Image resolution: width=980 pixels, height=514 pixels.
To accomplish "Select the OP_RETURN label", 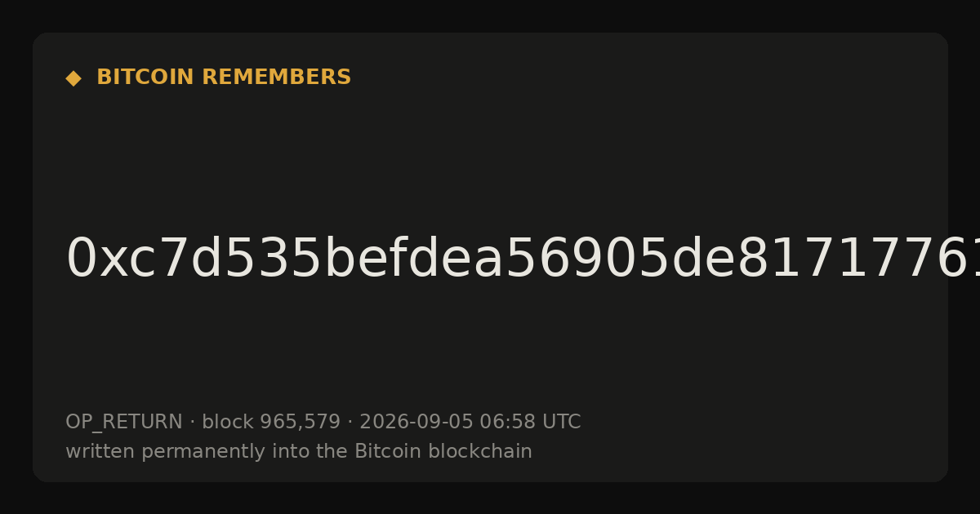I will click(124, 423).
